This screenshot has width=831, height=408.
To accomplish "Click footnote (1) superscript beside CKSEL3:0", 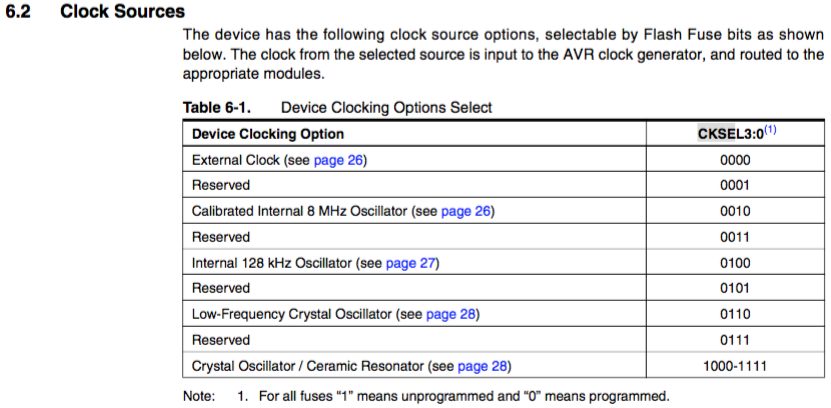I will [x=770, y=130].
